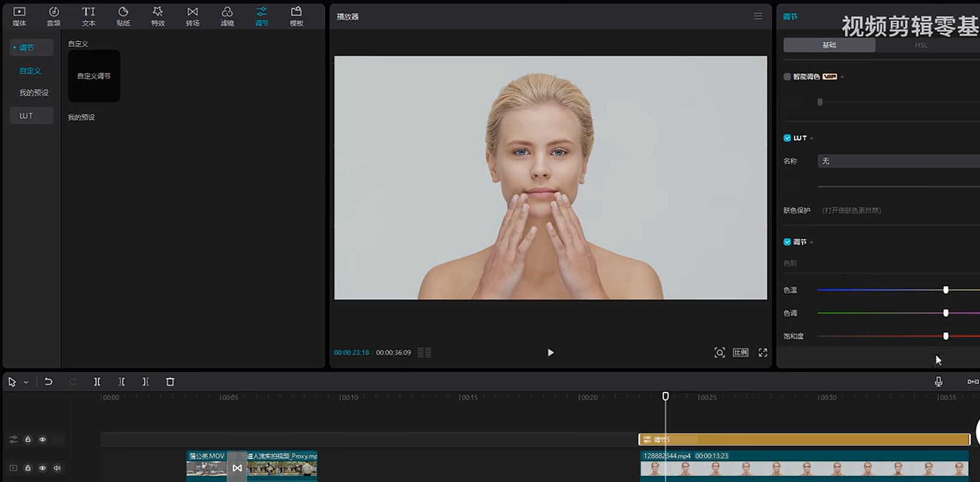
Task: Hide the adjustment track with eye icon
Action: [x=43, y=439]
